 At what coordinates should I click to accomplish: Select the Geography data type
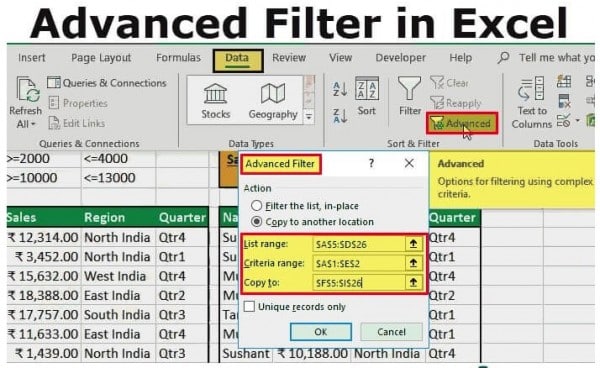tap(273, 101)
